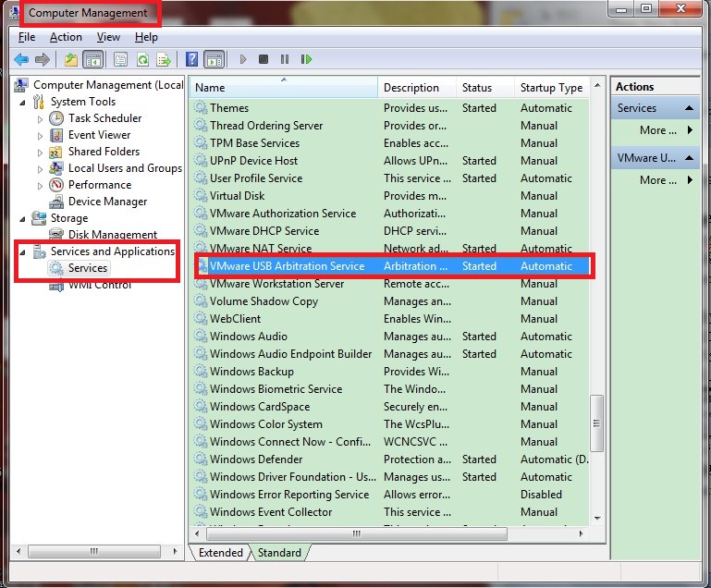Click the Forward arrow toolbar icon

(x=43, y=59)
